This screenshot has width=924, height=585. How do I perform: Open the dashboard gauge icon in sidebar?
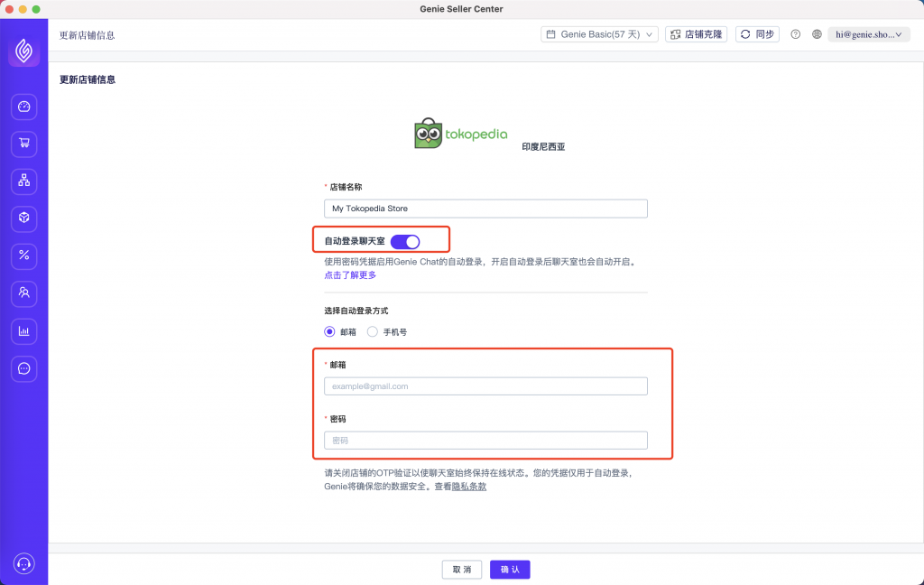pos(24,107)
